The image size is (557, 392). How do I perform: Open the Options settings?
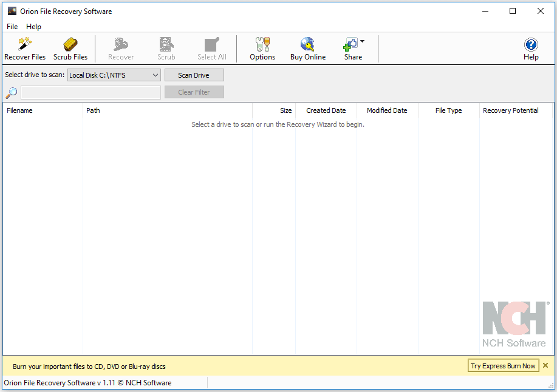point(262,48)
